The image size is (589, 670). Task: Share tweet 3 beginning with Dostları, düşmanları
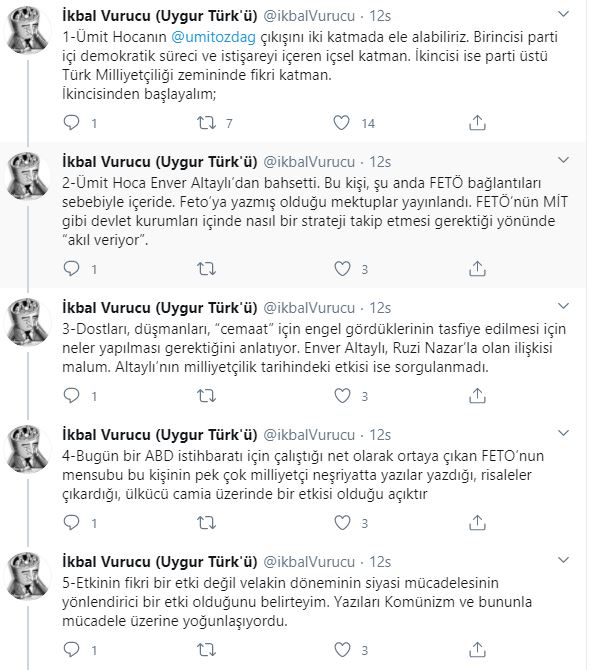click(477, 396)
